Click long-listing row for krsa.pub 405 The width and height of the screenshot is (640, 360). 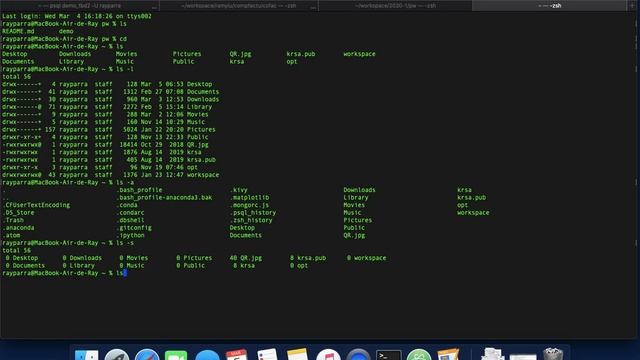(x=109, y=160)
